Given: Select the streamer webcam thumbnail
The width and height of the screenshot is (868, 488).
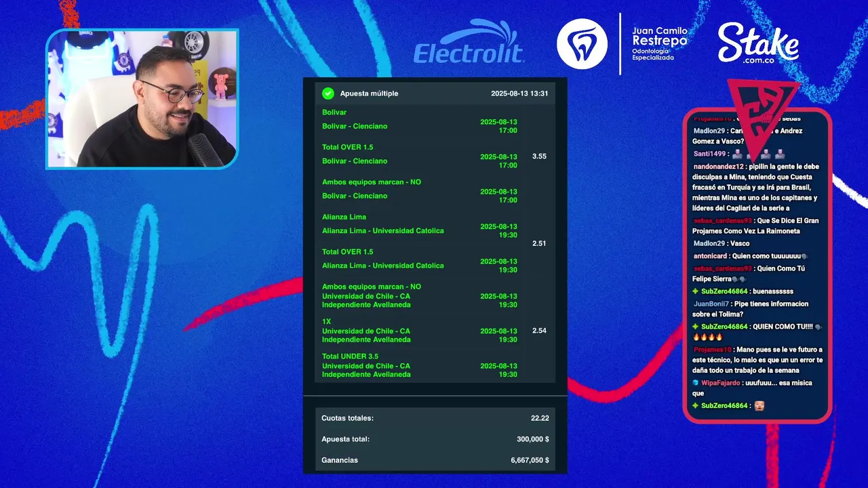Looking at the screenshot, I should pos(142,99).
